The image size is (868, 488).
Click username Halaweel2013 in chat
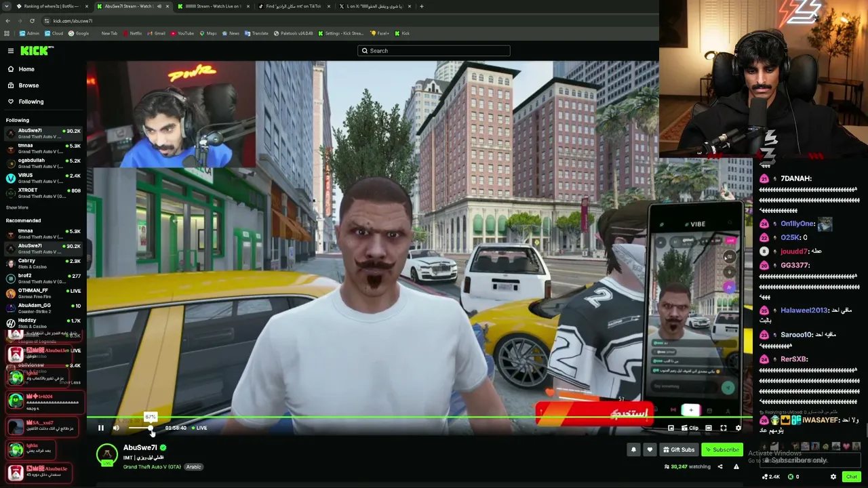tap(804, 310)
